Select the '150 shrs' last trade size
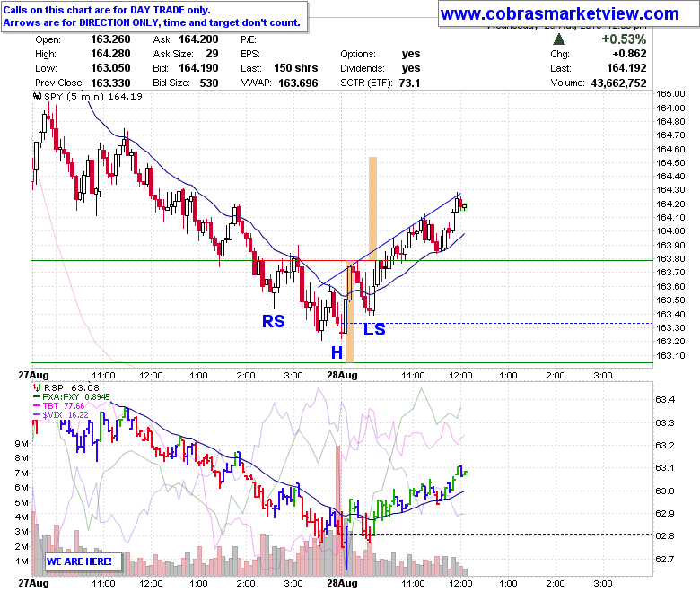The height and width of the screenshot is (591, 700). click(x=295, y=68)
